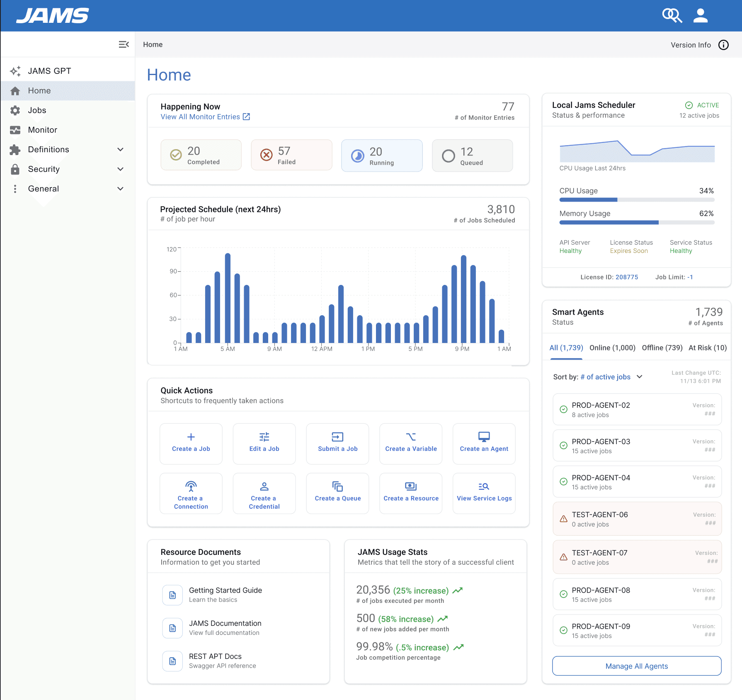The image size is (742, 700).
Task: Click the Monitor icon in sidebar
Action: [x=15, y=130]
